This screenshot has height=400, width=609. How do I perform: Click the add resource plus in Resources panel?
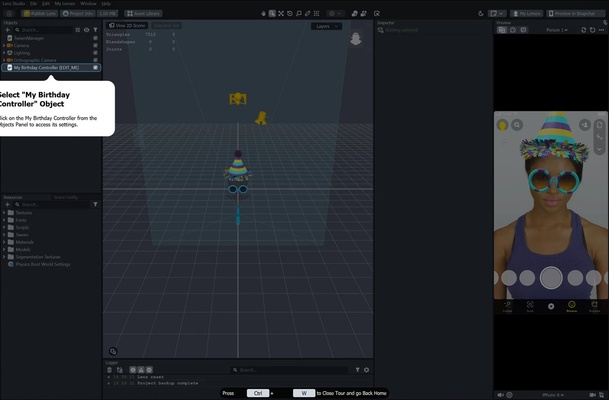[x=7, y=204]
